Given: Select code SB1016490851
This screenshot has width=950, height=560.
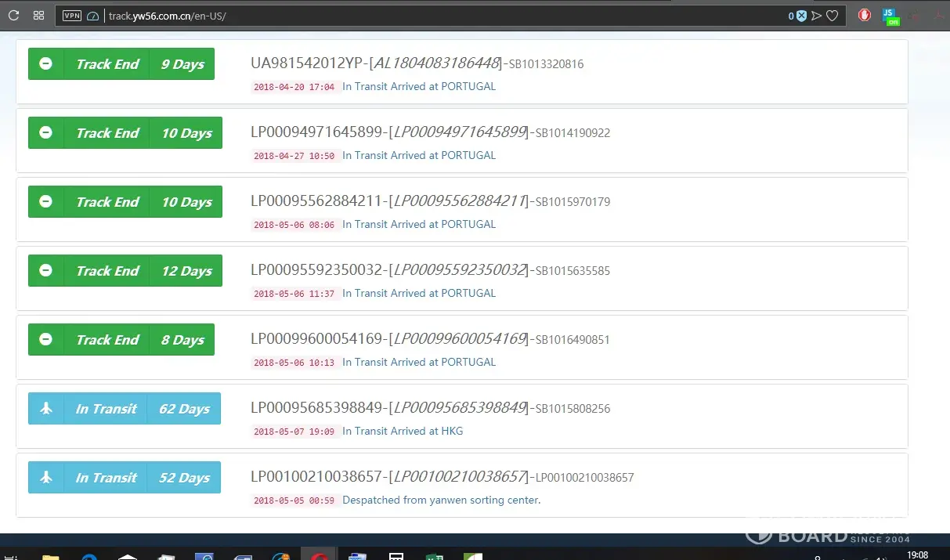Looking at the screenshot, I should click(x=573, y=340).
